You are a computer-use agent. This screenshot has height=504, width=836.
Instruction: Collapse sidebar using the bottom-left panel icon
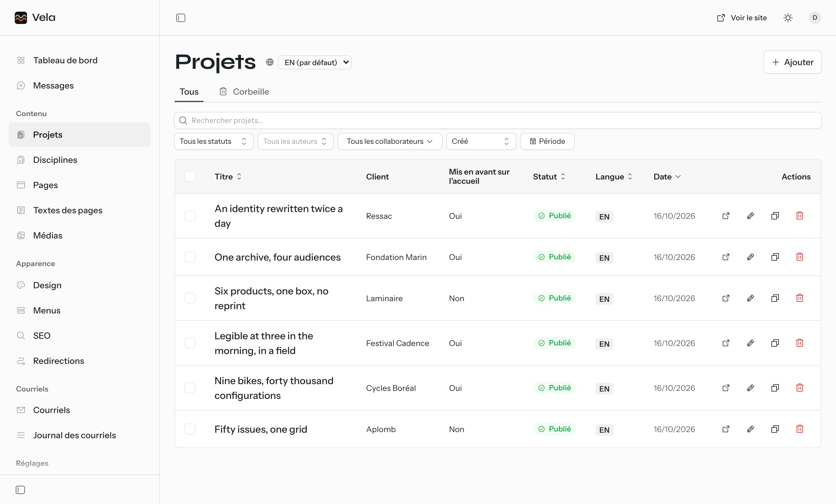pyautogui.click(x=20, y=490)
